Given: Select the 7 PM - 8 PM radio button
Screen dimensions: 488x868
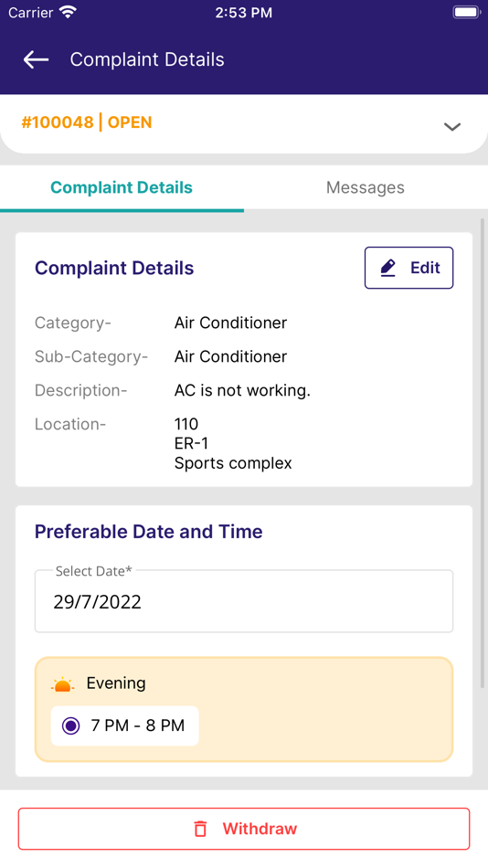Looking at the screenshot, I should (x=71, y=725).
